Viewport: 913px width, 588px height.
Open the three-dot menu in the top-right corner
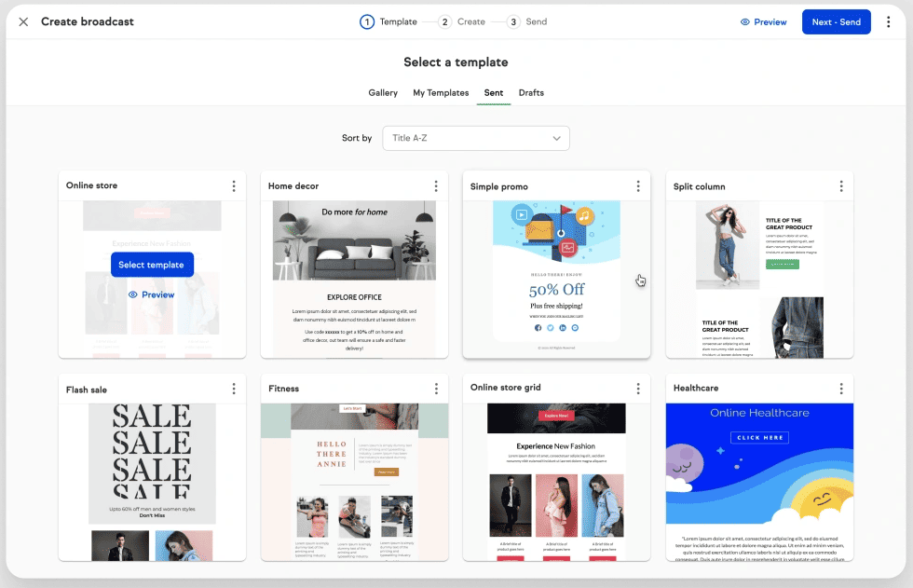[x=888, y=21]
